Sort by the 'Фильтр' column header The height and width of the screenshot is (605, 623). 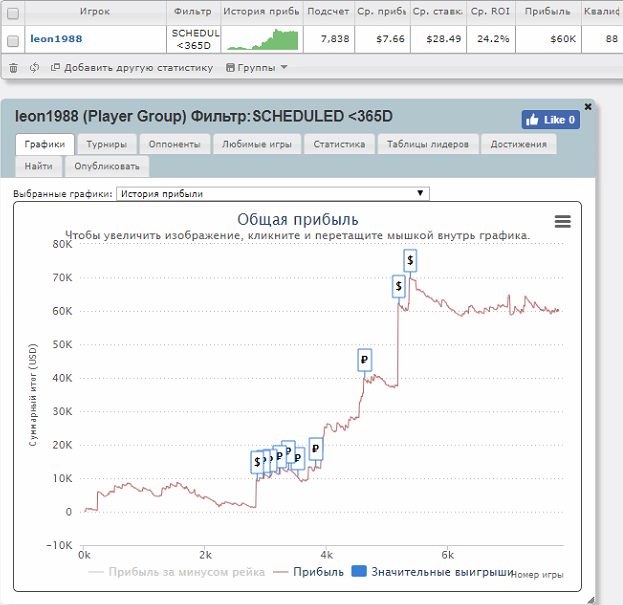pyautogui.click(x=193, y=12)
